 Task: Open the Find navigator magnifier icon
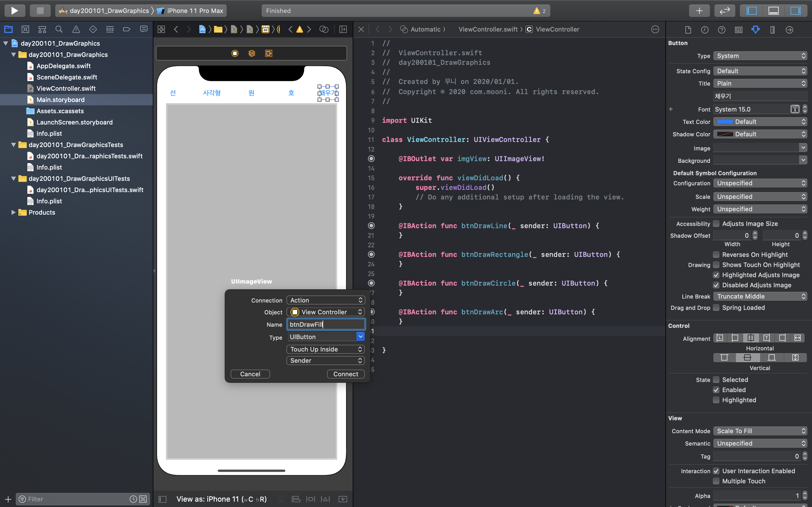pyautogui.click(x=59, y=30)
